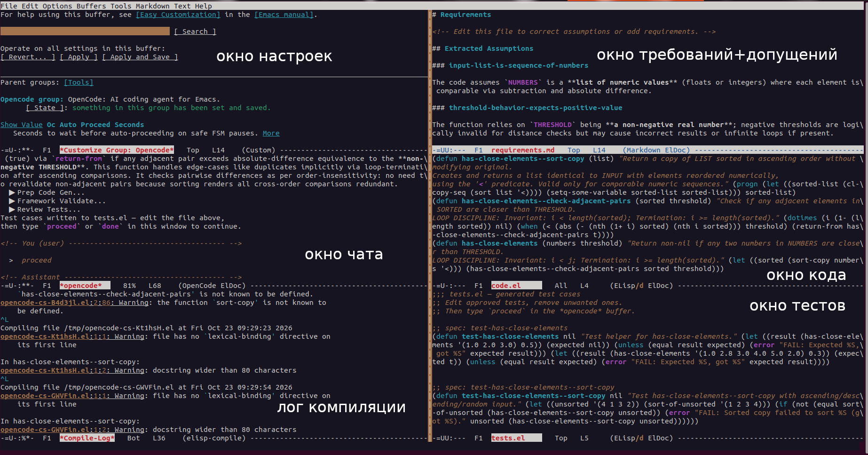The width and height of the screenshot is (868, 455).
Task: Select requirements.md buffer name in mode line
Action: point(523,150)
